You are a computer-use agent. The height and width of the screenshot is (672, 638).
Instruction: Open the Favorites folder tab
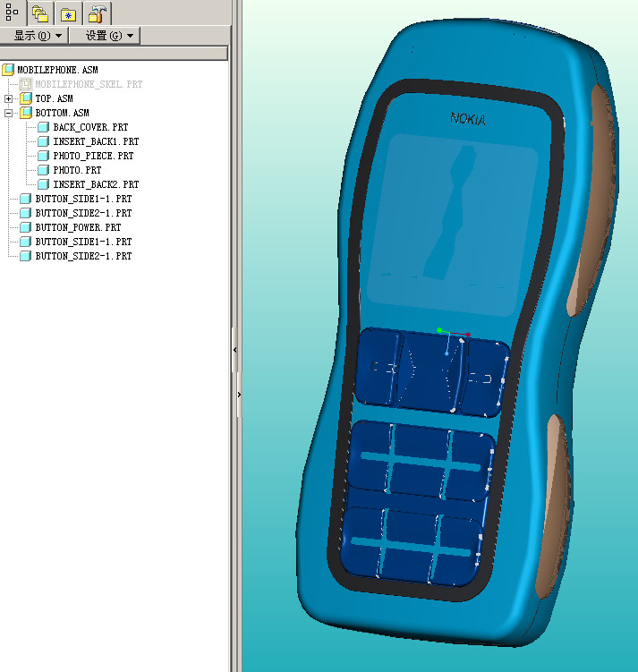click(x=68, y=13)
